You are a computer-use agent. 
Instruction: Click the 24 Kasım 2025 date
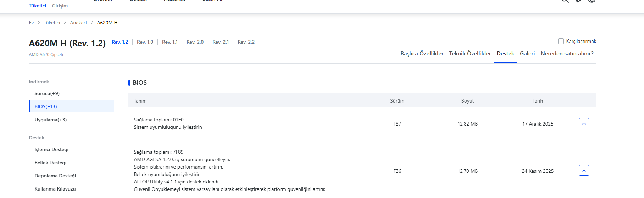(538, 171)
